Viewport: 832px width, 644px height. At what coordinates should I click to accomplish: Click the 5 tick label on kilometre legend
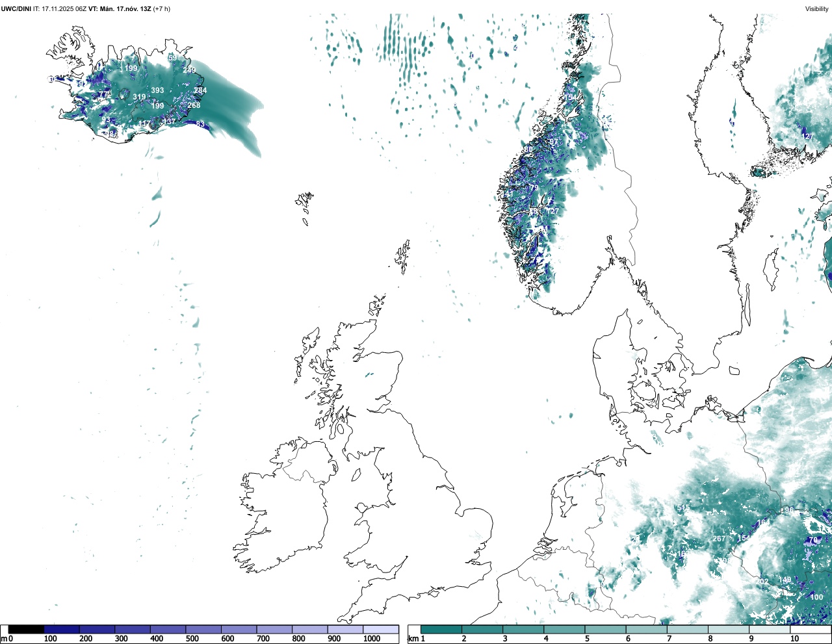pyautogui.click(x=587, y=639)
